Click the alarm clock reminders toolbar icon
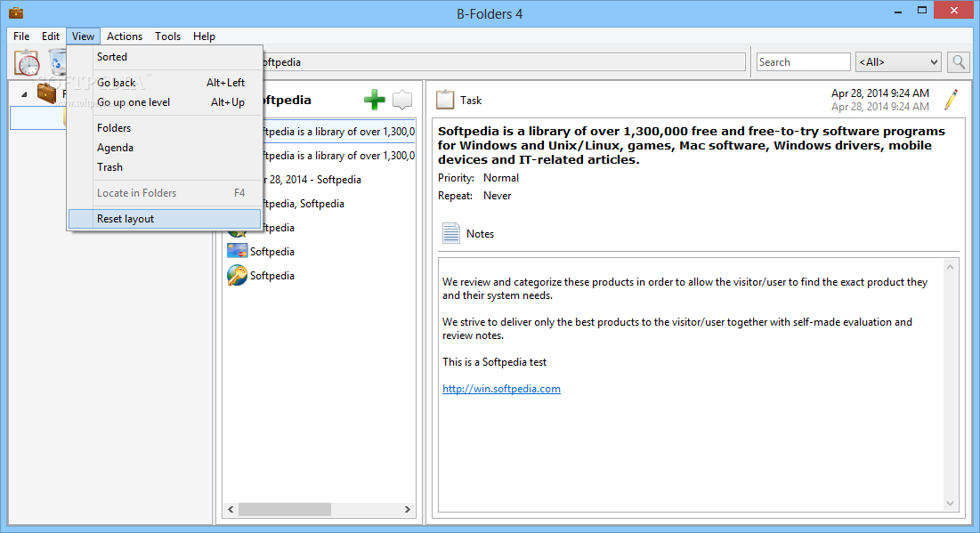The height and width of the screenshot is (533, 980). click(x=27, y=62)
